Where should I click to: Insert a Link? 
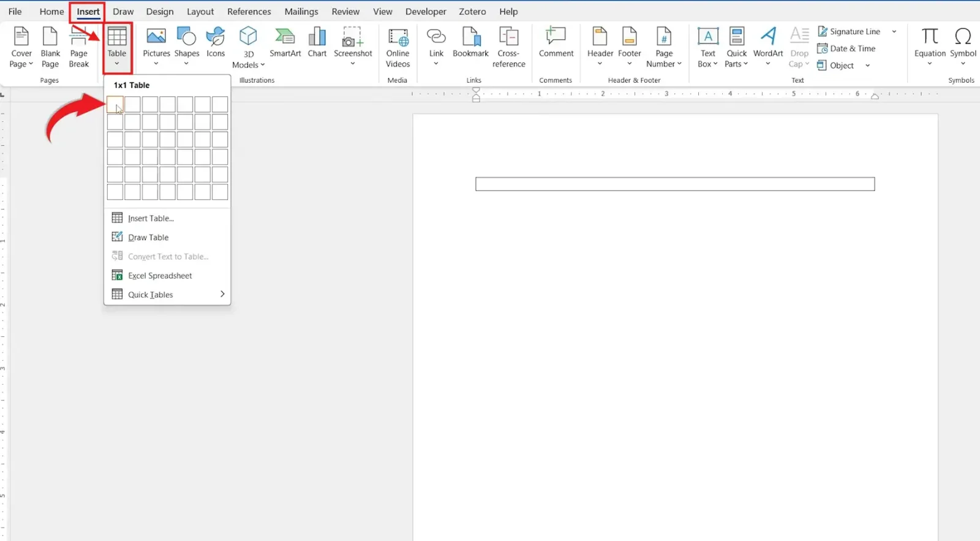click(436, 47)
